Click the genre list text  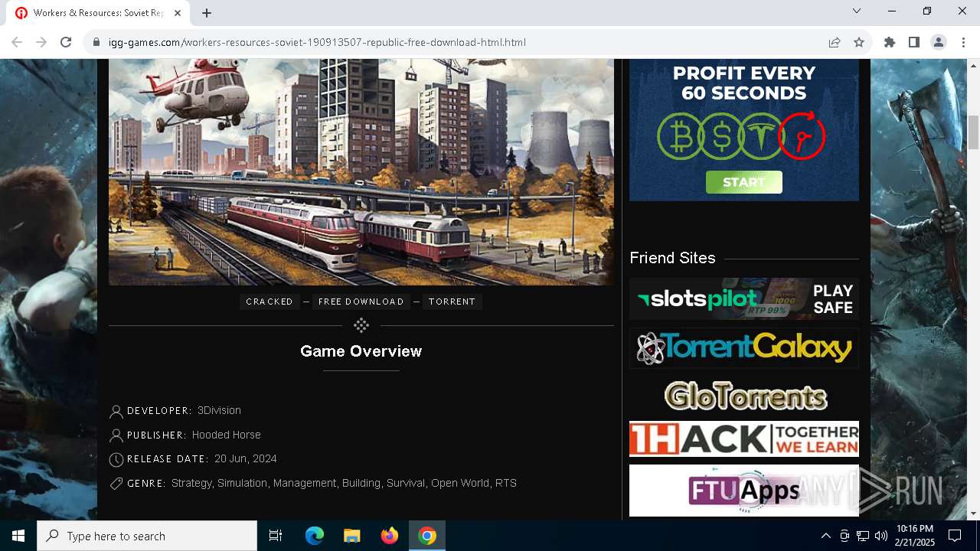tap(344, 483)
